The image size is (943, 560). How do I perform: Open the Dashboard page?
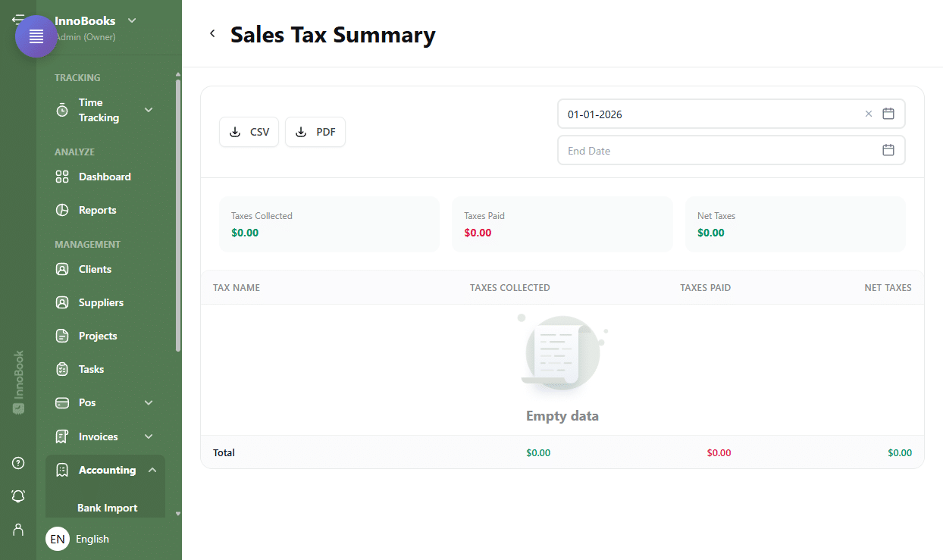(x=105, y=177)
